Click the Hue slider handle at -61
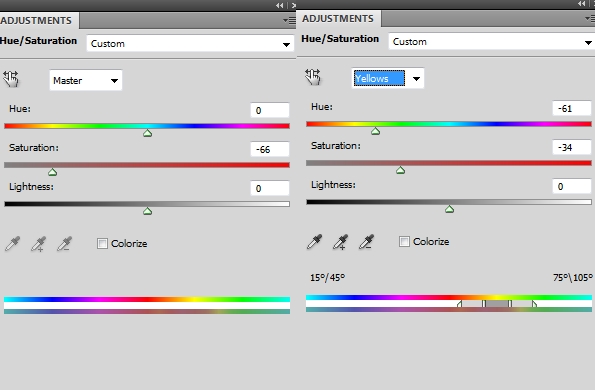This screenshot has height=390, width=595. [x=375, y=131]
